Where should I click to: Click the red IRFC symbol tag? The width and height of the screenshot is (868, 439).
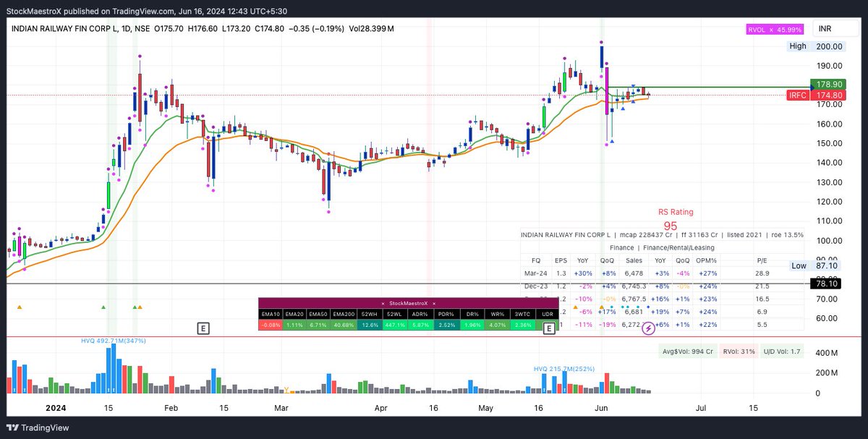click(x=798, y=95)
